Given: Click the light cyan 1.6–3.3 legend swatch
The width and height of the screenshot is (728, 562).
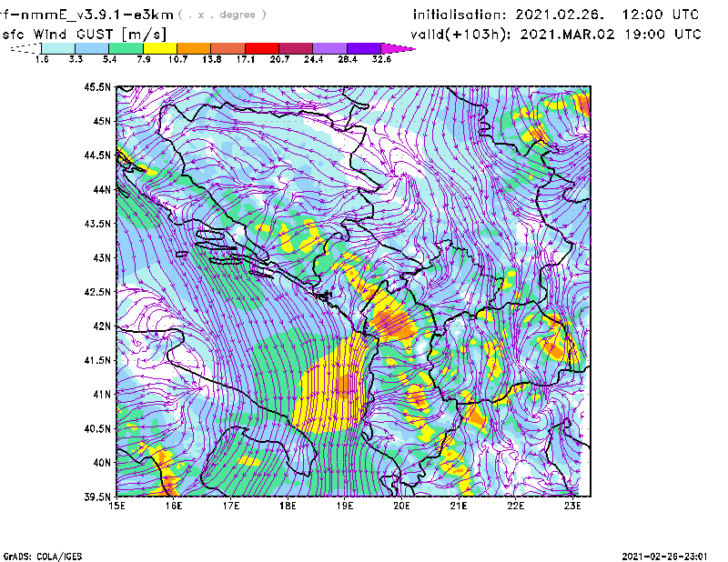Looking at the screenshot, I should coord(58,48).
